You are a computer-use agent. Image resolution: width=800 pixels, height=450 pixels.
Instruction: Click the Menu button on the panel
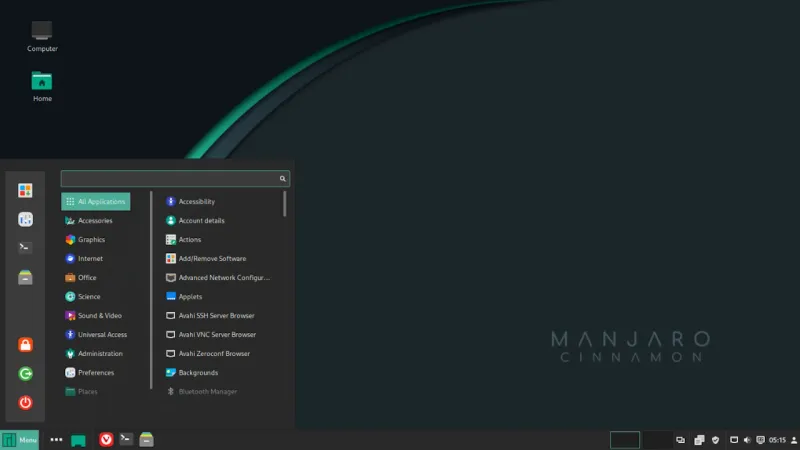[19, 440]
